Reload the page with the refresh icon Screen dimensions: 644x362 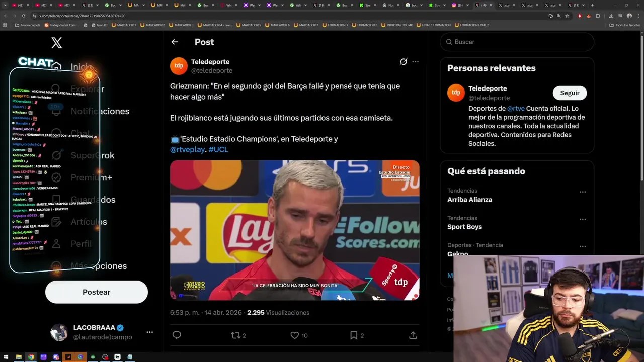23,16
